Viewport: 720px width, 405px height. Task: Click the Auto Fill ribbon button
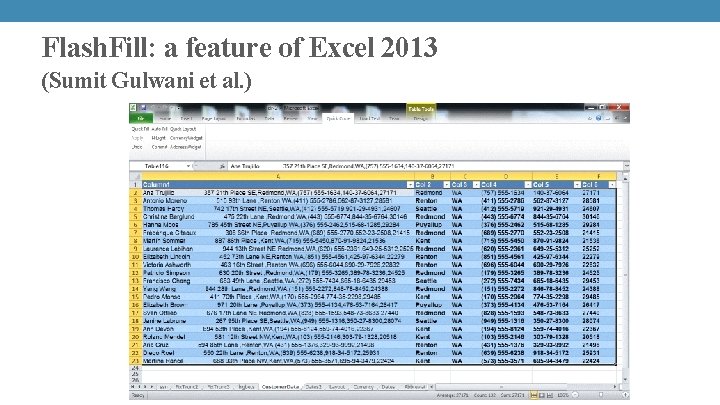159,129
